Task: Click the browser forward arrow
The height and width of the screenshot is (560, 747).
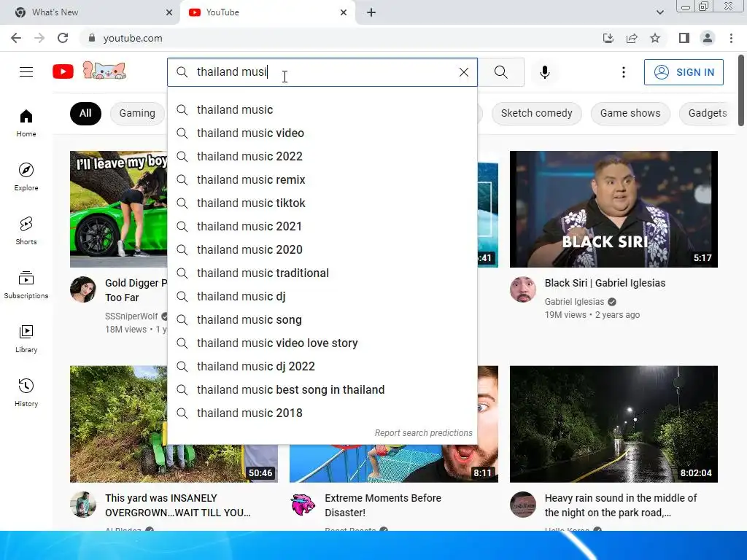Action: click(39, 38)
